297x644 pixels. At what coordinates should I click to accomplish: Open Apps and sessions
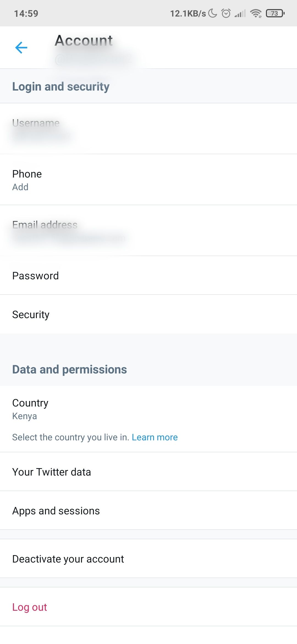point(148,511)
